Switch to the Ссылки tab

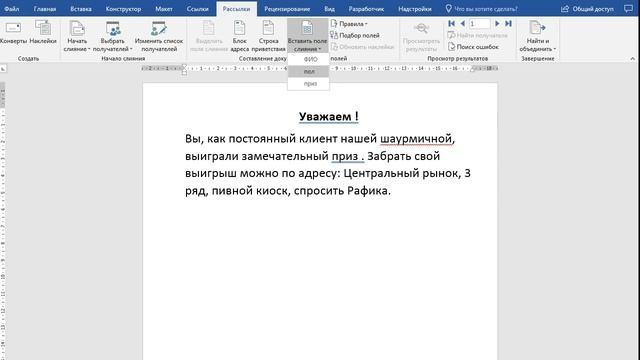pos(198,9)
